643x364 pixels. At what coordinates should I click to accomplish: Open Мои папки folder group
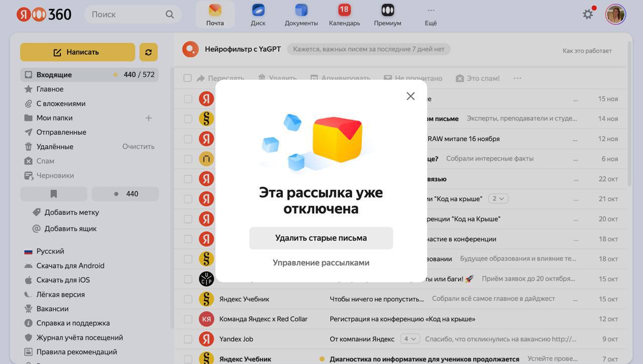(x=54, y=118)
